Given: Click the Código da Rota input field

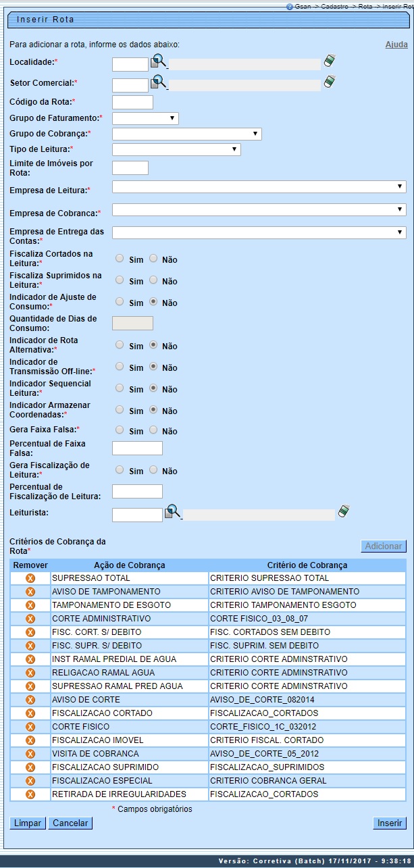Looking at the screenshot, I should 132,103.
